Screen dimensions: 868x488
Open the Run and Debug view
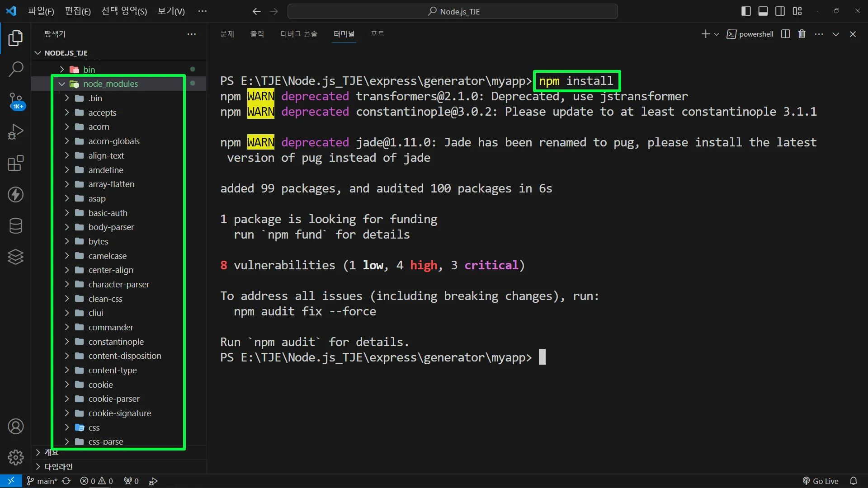16,132
